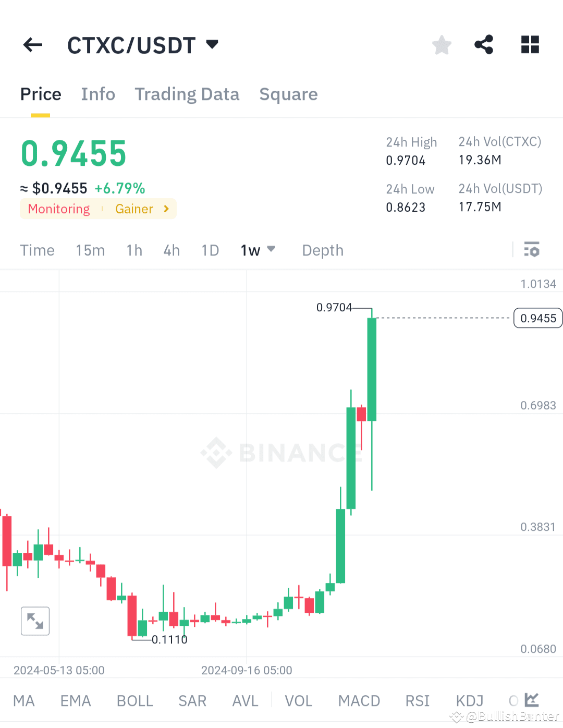Toggle the BOLL indicator on

click(134, 701)
